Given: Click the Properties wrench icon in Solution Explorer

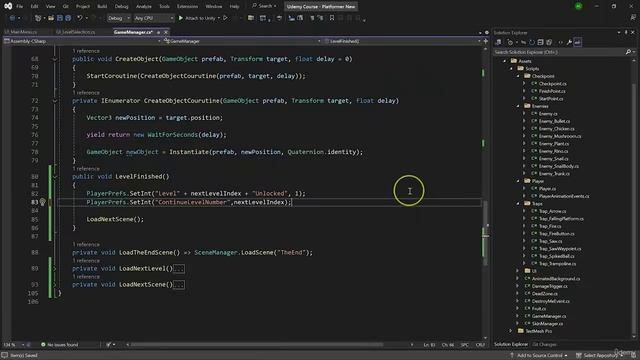Looking at the screenshot, I should (569, 42).
